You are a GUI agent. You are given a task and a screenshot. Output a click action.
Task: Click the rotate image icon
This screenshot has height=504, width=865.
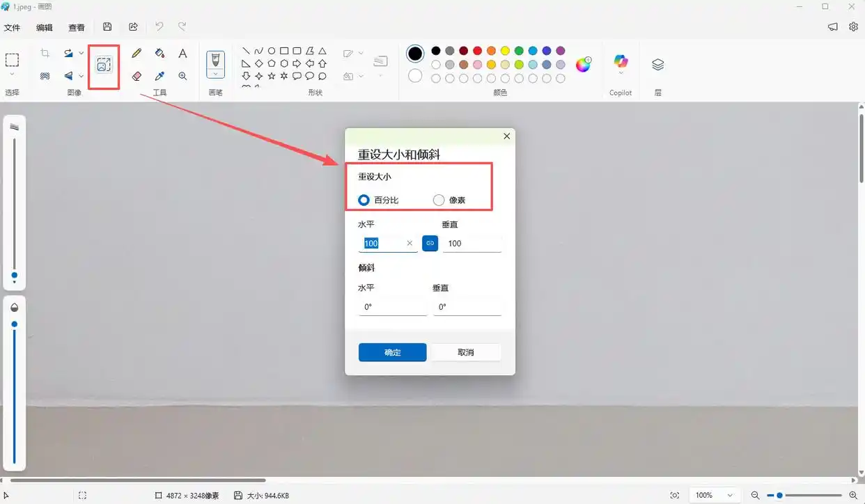[x=68, y=53]
